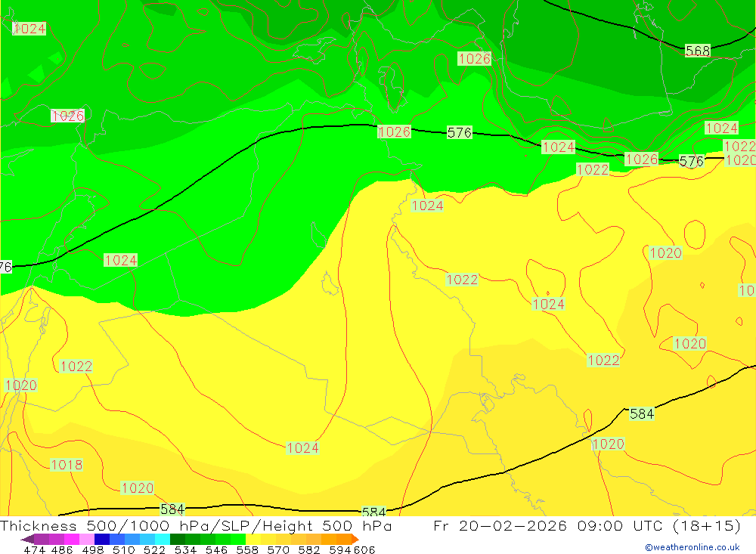Screen dimensions: 756x554
Task: Select the 606 legend value
Action: pos(364,549)
